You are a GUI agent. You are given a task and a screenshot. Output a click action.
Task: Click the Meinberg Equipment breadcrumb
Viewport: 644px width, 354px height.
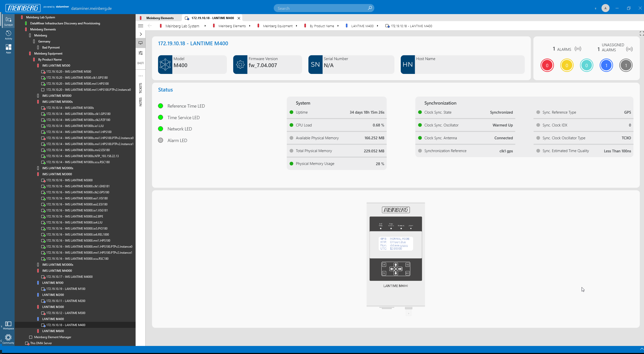coord(278,26)
